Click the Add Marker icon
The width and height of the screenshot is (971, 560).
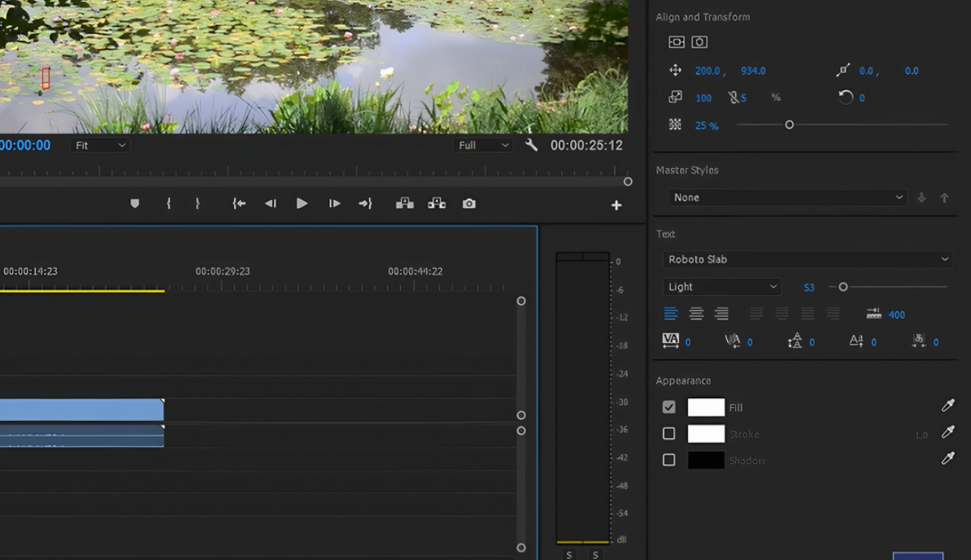point(135,204)
